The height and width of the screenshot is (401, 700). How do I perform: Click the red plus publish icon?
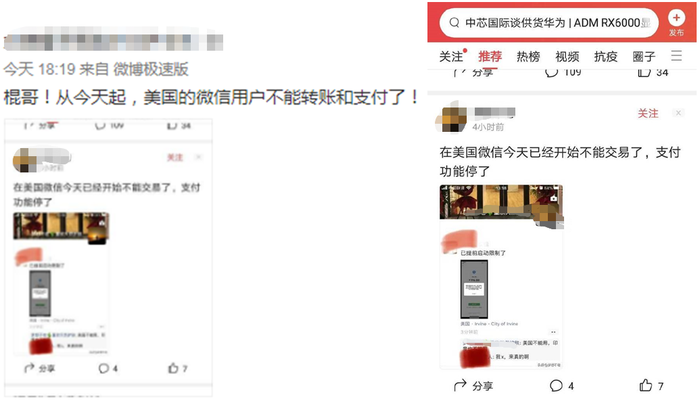(x=676, y=18)
